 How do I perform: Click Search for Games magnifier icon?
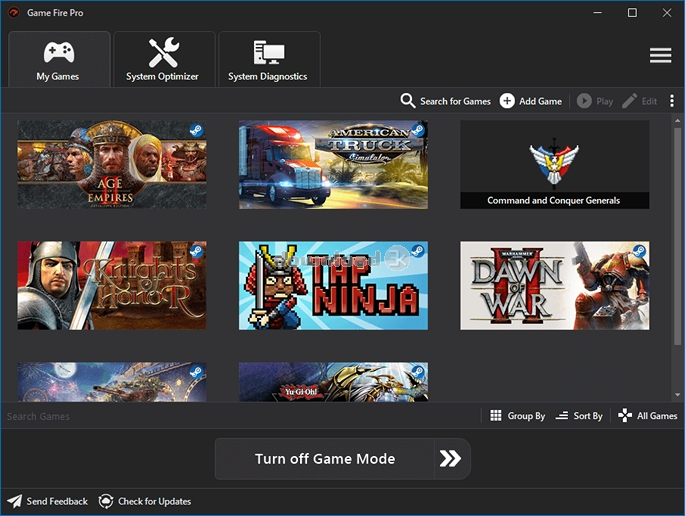click(x=408, y=101)
